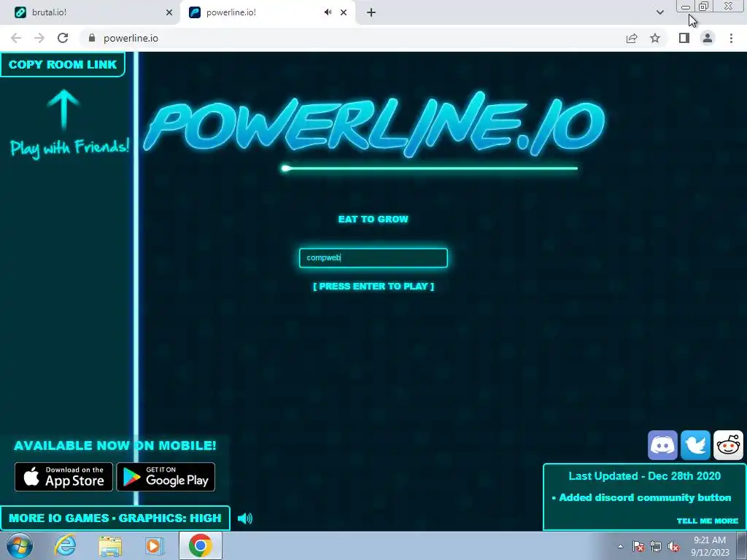Viewport: 747px width, 560px height.
Task: View site information lock icon
Action: click(92, 38)
